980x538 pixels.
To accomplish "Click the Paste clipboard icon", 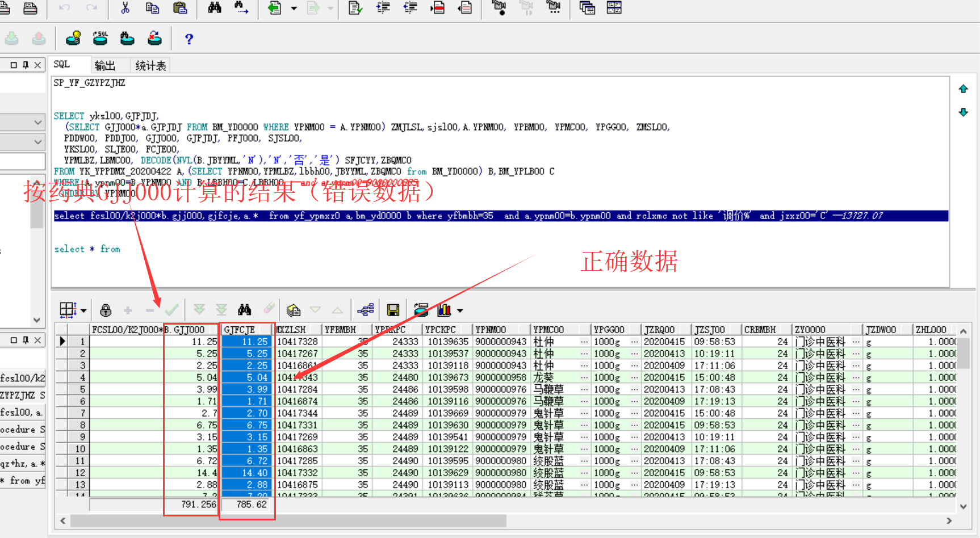I will 180,8.
